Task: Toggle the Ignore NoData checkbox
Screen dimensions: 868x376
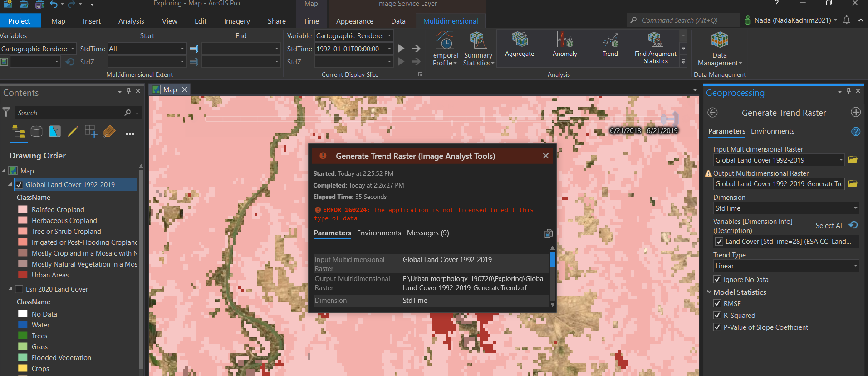Action: pyautogui.click(x=717, y=279)
